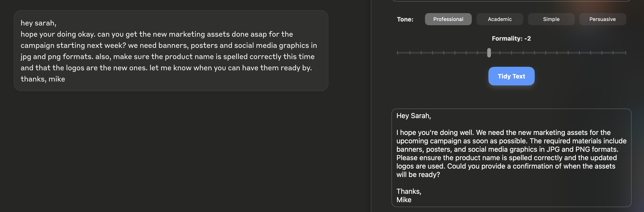Click the blank area under the input message box

(x=171, y=150)
